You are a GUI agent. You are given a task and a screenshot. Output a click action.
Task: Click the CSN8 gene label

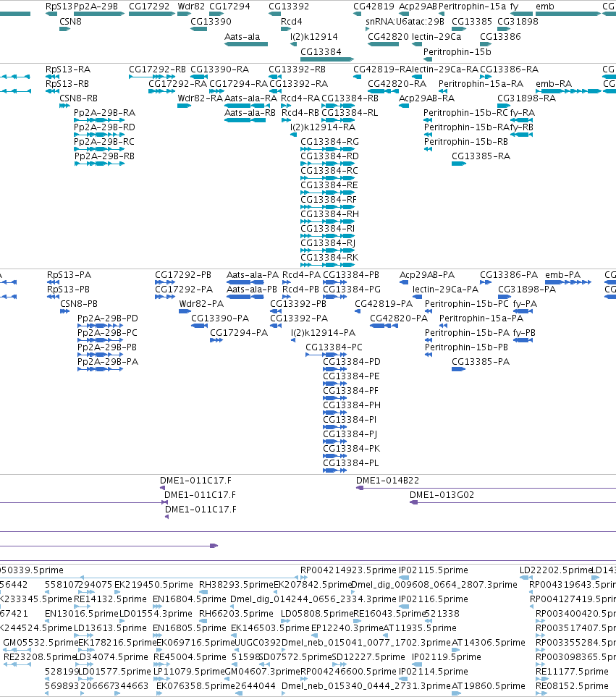(x=71, y=21)
